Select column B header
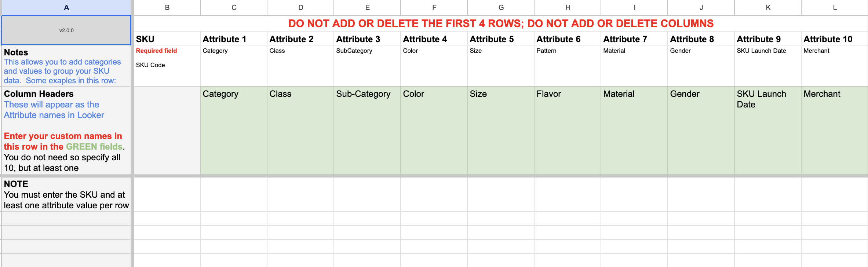The image size is (868, 267). (167, 7)
